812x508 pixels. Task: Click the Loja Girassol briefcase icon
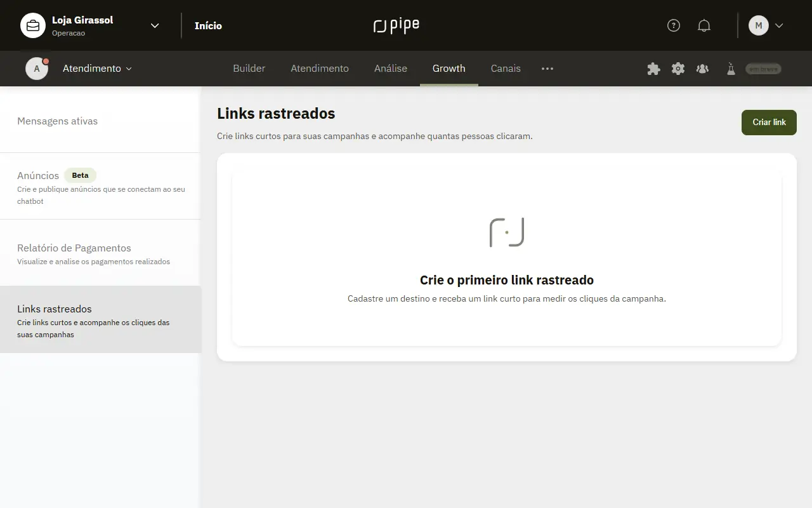click(33, 25)
